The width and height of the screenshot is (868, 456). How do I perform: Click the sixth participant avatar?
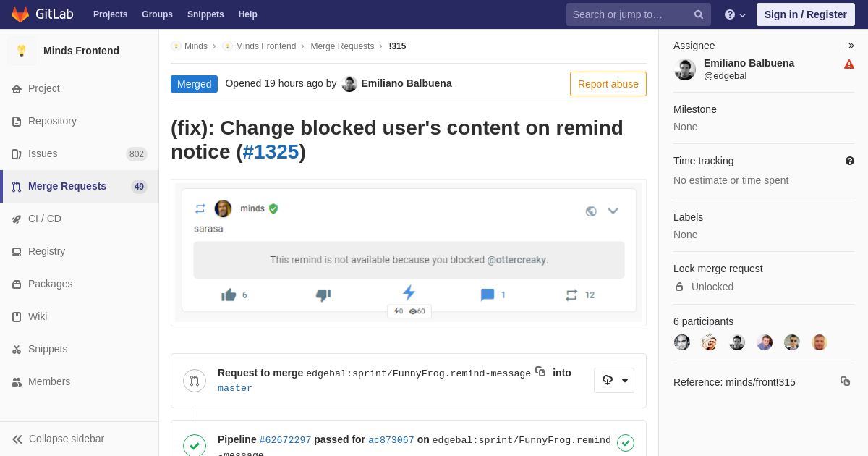coord(820,342)
